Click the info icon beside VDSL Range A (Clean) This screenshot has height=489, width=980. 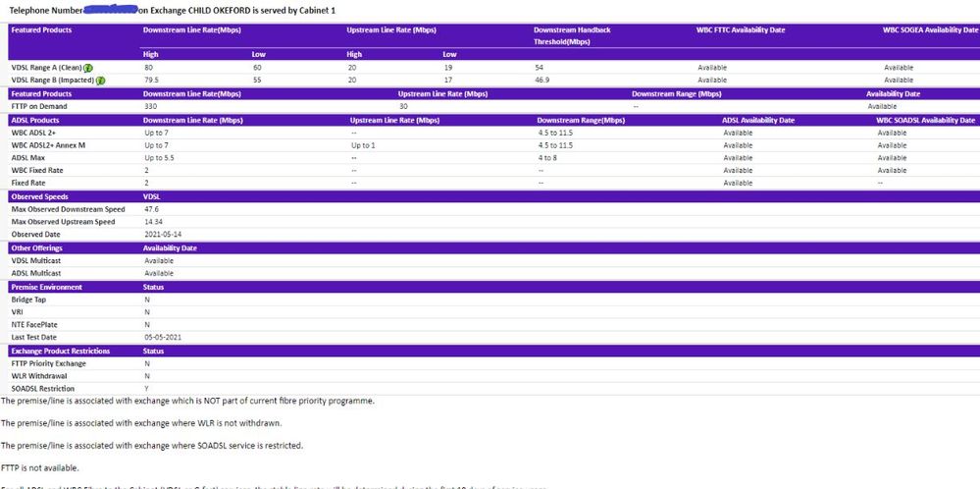(x=88, y=67)
